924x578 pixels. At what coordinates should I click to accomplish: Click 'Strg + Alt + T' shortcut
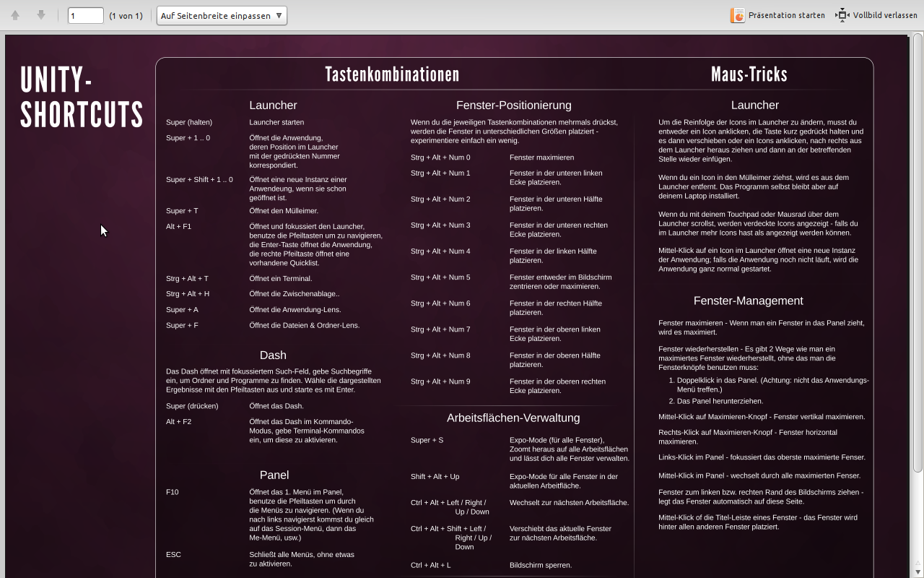click(x=187, y=278)
